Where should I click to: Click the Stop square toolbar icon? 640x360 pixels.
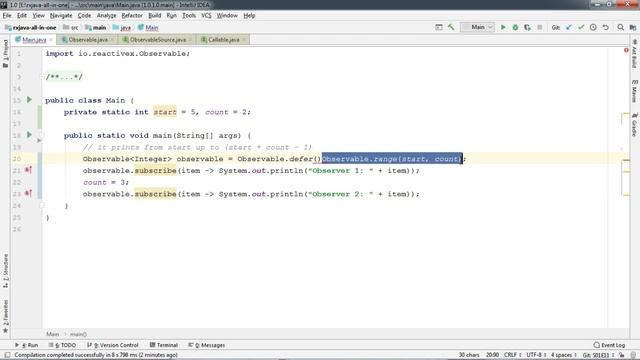[x=540, y=27]
